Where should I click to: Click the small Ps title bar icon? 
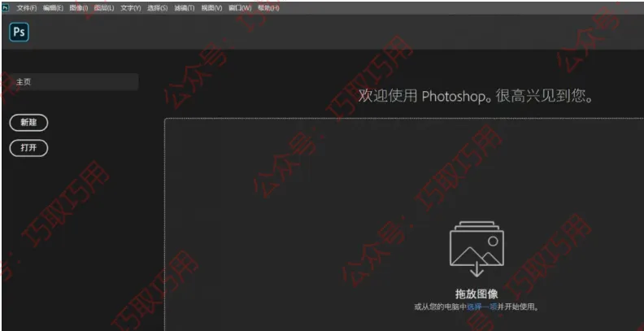6,8
